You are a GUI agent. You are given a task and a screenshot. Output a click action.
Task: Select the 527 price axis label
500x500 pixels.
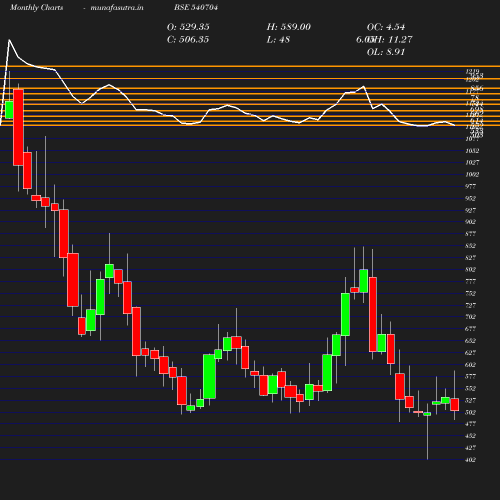[x=470, y=400]
